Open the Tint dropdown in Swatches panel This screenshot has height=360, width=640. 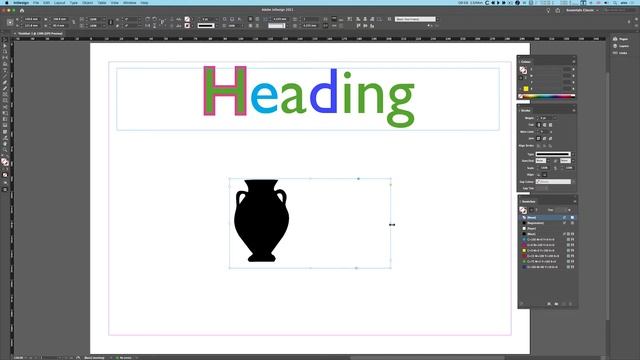pyautogui.click(x=569, y=210)
